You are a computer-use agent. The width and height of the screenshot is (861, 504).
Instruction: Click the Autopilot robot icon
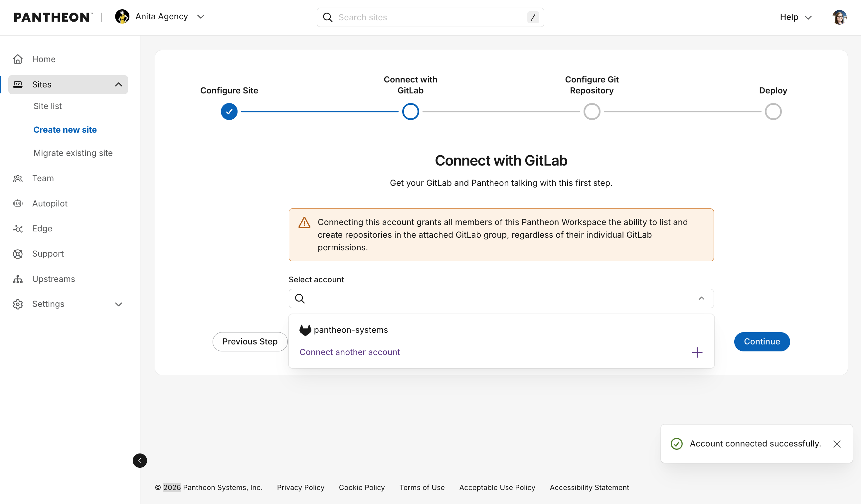click(x=18, y=203)
